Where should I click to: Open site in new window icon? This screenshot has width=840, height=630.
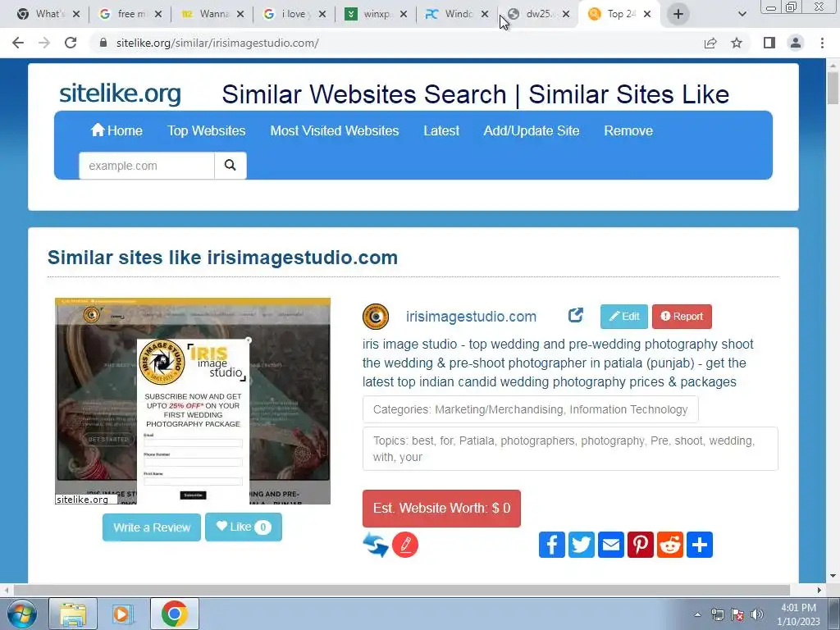click(x=576, y=315)
